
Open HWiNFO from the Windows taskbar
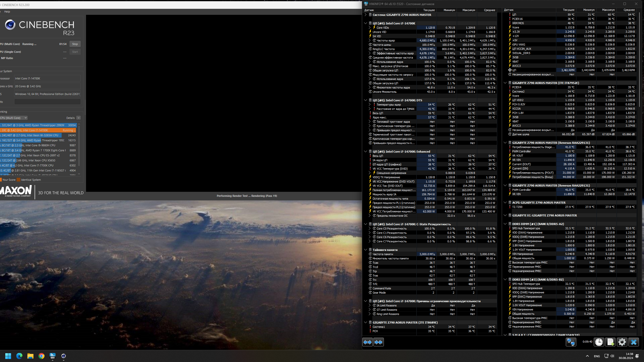(x=53, y=356)
